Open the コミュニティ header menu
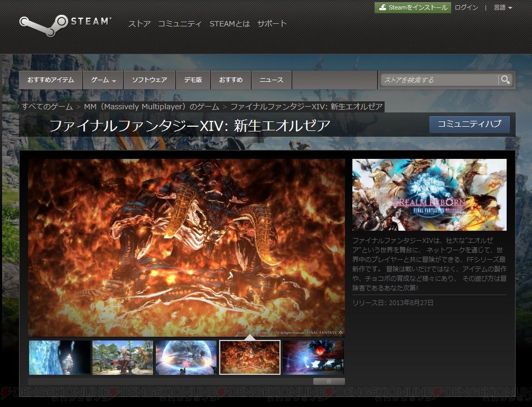This screenshot has height=407, width=532. coord(180,24)
